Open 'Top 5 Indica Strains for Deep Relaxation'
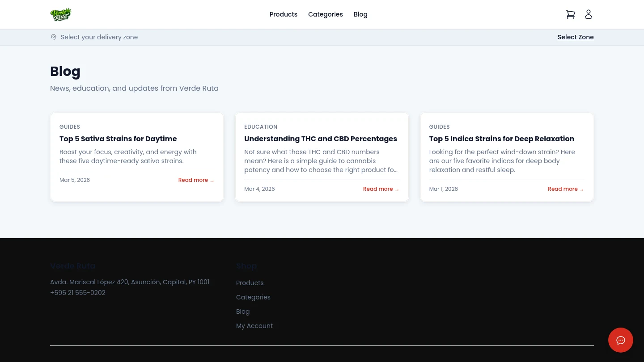This screenshot has height=362, width=644. [501, 139]
